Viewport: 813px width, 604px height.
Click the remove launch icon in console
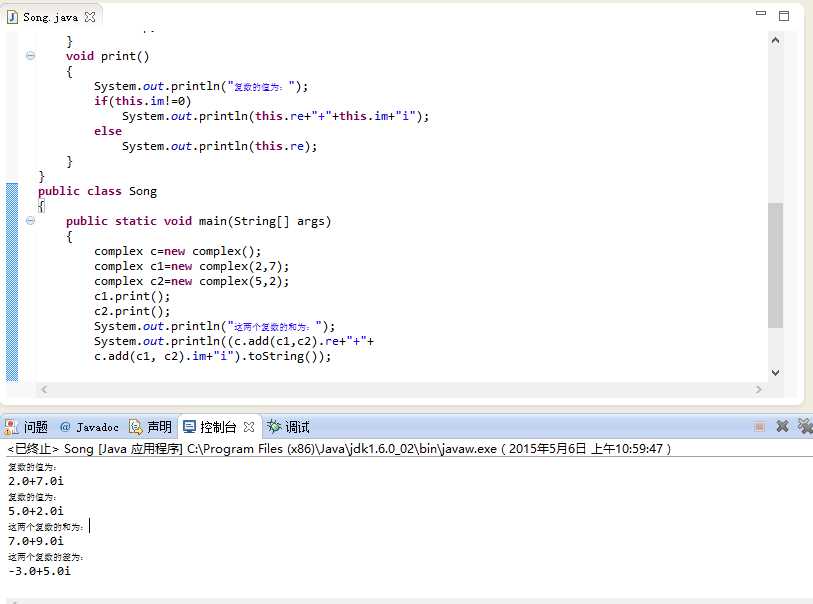point(782,426)
